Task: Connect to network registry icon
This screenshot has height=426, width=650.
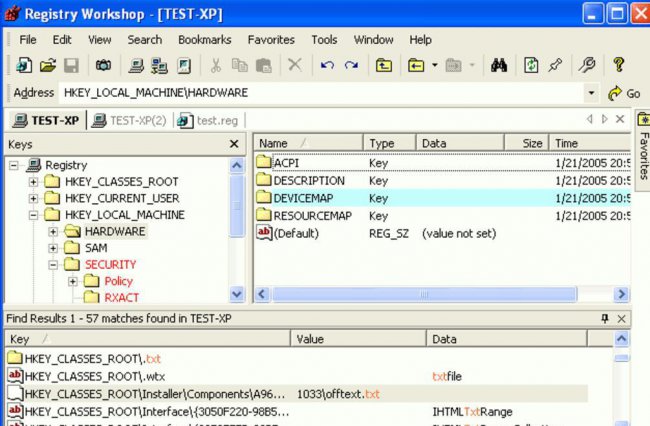Action: coord(159,65)
